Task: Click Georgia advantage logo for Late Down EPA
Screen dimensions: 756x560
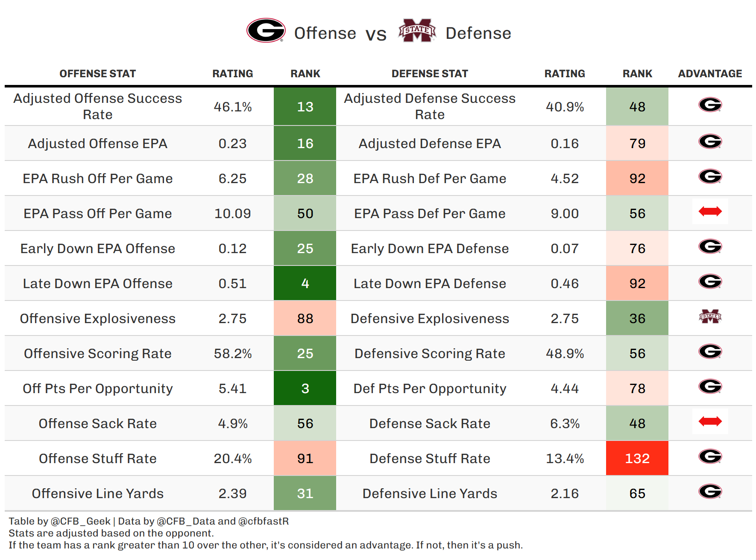Action: 710,281
